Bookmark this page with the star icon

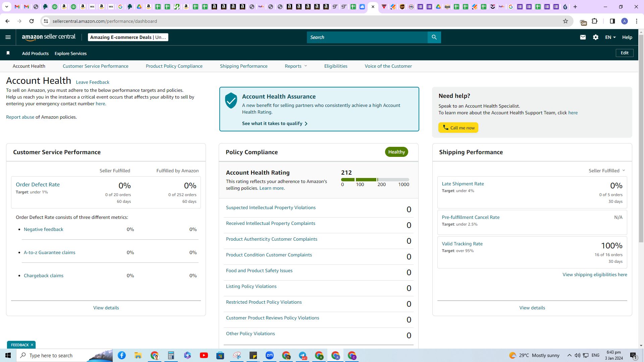pyautogui.click(x=566, y=21)
